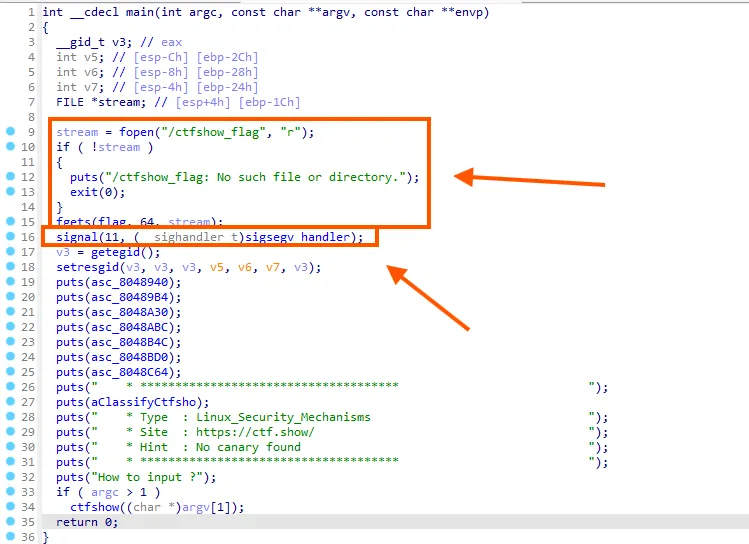
Task: Click line number 1
Action: pyautogui.click(x=31, y=12)
